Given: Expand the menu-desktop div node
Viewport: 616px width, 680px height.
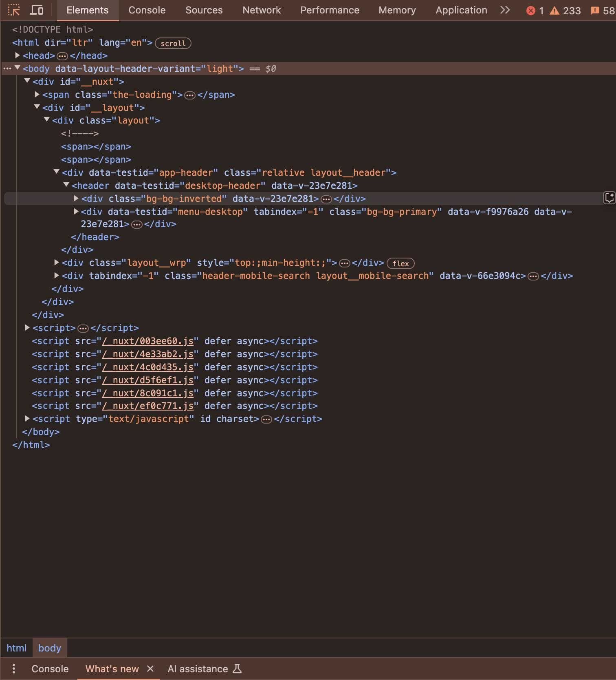Looking at the screenshot, I should [76, 211].
